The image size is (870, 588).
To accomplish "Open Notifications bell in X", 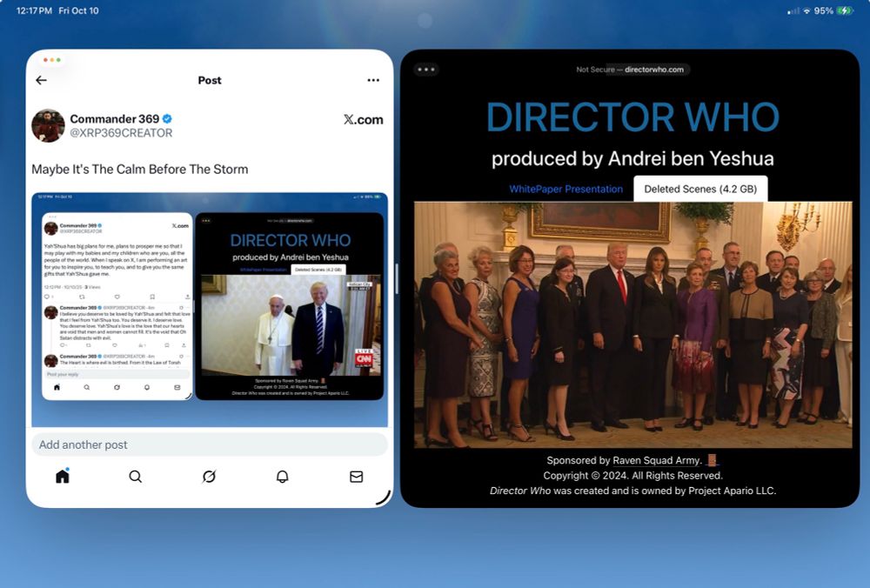I will coord(283,477).
